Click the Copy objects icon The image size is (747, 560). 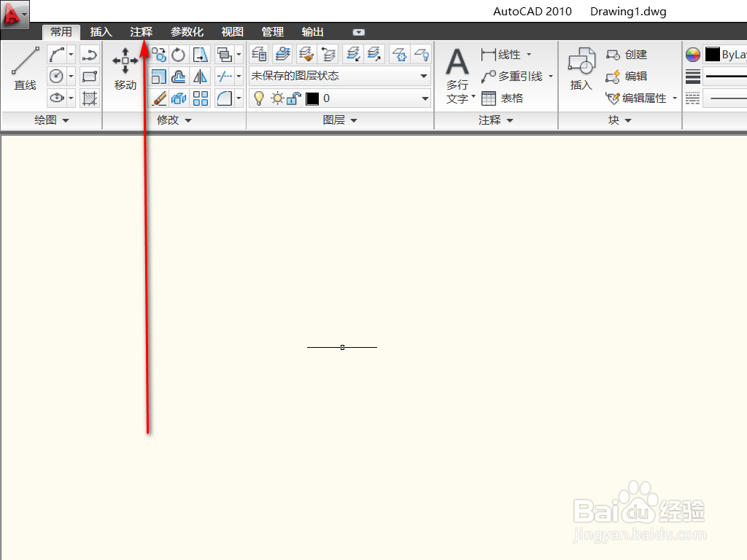pos(158,55)
